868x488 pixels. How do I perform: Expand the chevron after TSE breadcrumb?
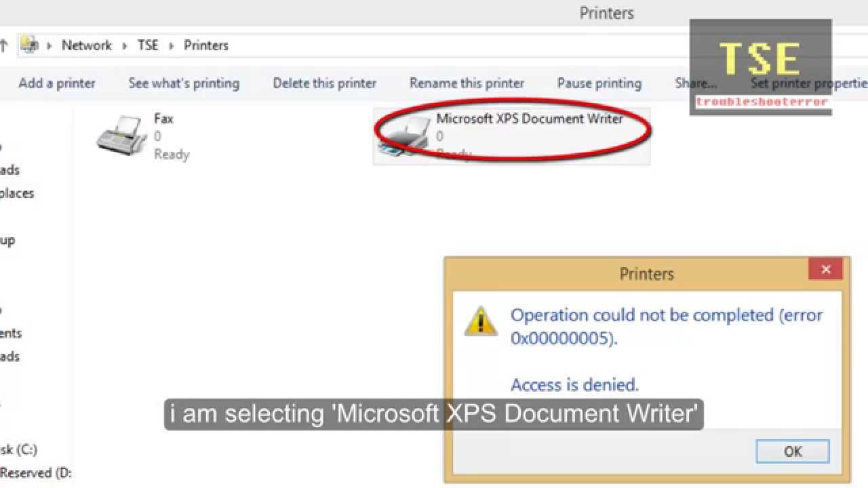(171, 45)
